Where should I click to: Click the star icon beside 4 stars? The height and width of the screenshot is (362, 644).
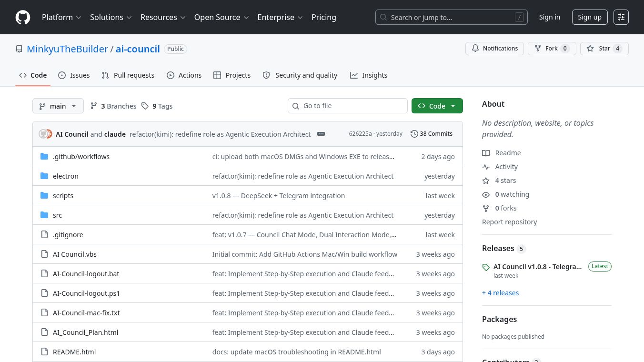[486, 181]
